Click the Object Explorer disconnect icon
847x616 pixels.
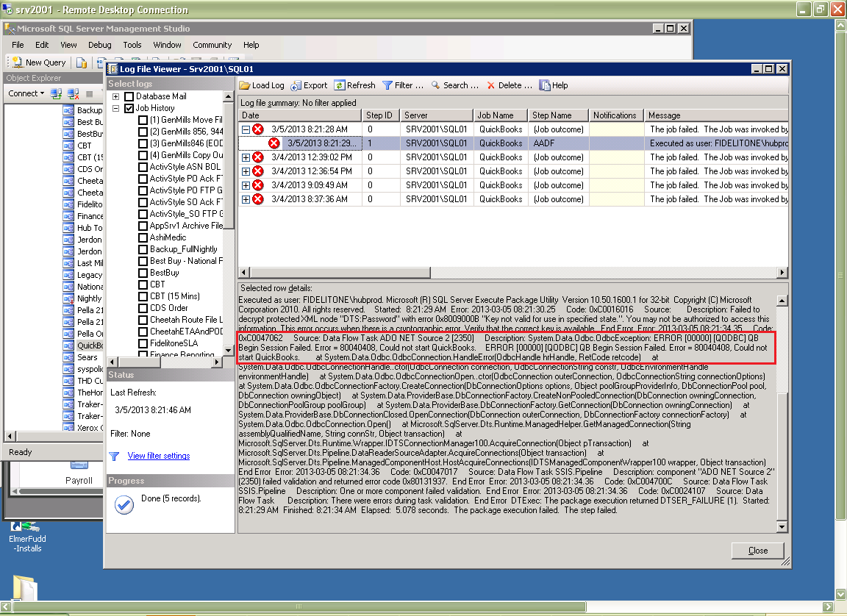tap(74, 93)
